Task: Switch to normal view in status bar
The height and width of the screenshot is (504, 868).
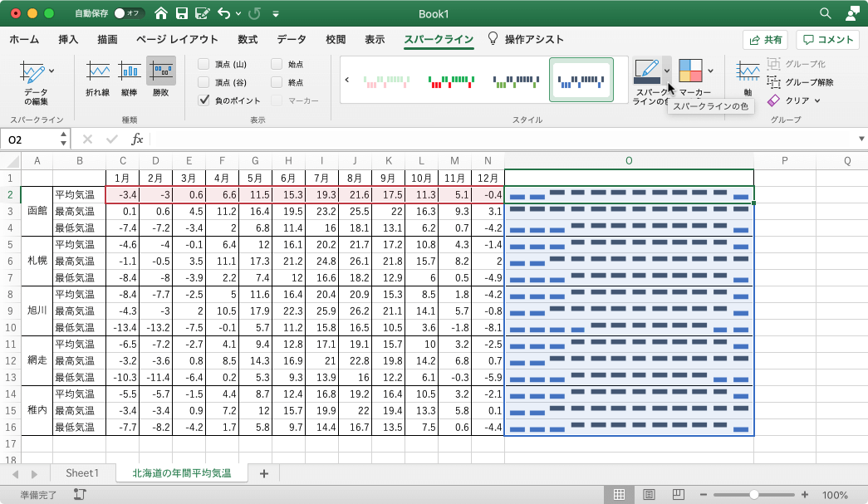Action: point(619,495)
